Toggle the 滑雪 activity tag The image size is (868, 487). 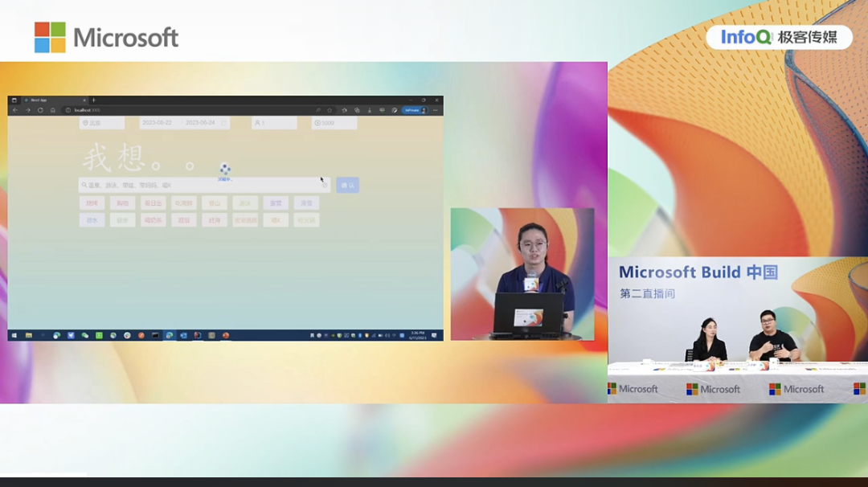pyautogui.click(x=306, y=203)
